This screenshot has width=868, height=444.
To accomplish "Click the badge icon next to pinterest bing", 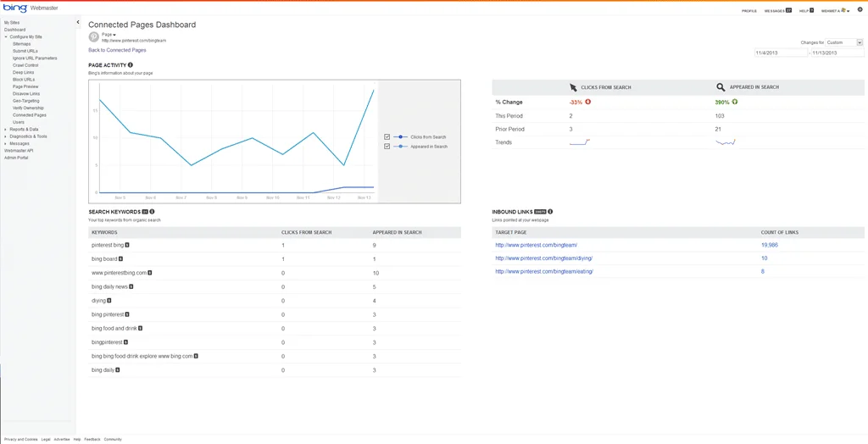I will point(127,245).
